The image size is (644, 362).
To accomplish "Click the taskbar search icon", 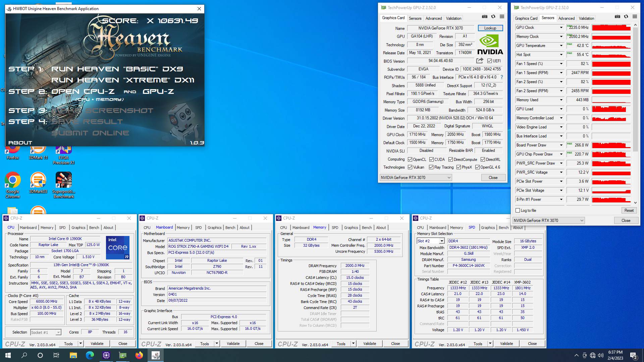I will tap(24, 355).
